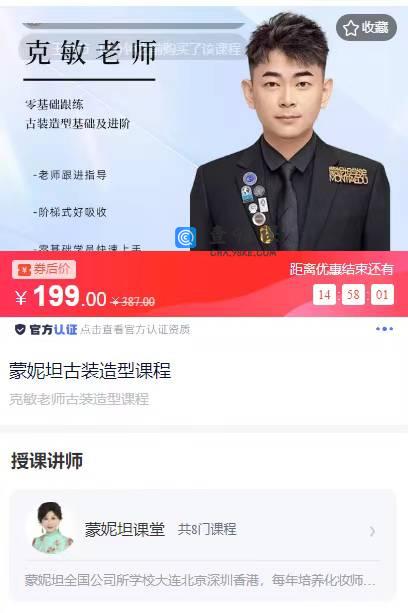
Task: Tap the 收藏 star favorite icon
Action: [x=351, y=28]
